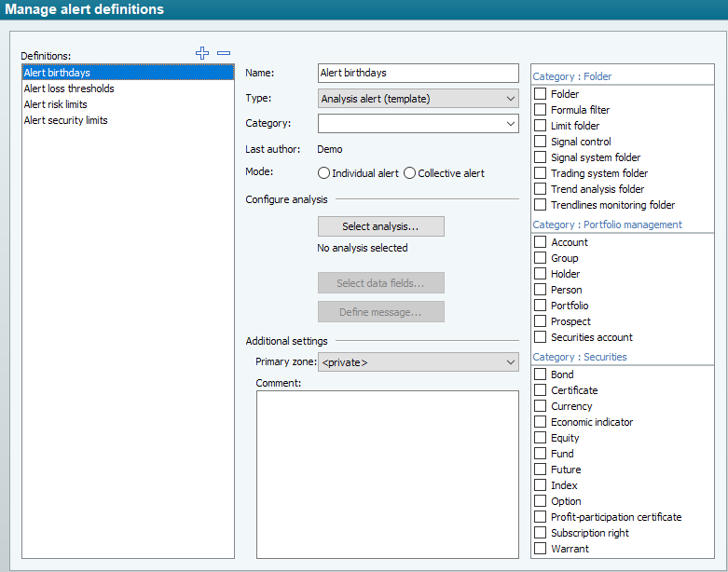
Task: Choose Alert risk limits definition
Action: (56, 104)
